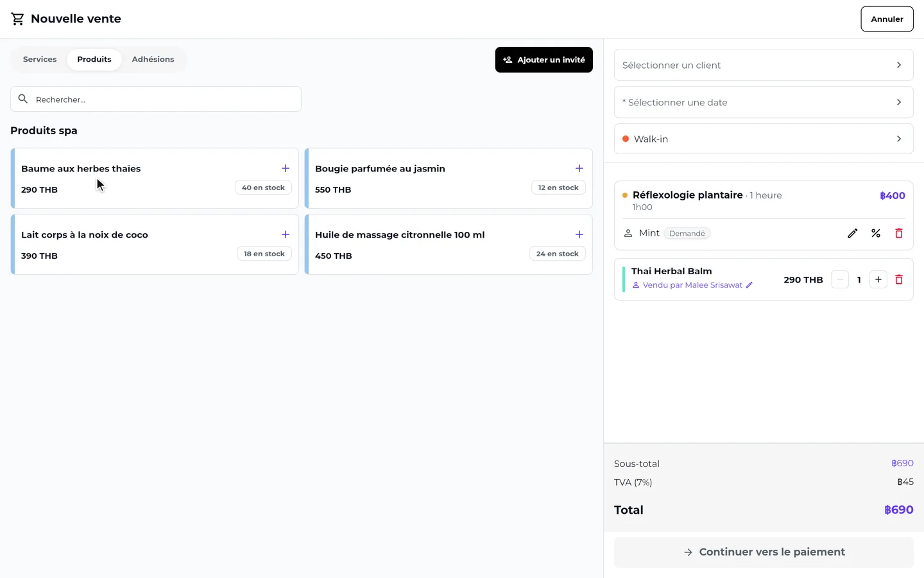Image resolution: width=924 pixels, height=578 pixels.
Task: Switch to Services tab
Action: 40,59
